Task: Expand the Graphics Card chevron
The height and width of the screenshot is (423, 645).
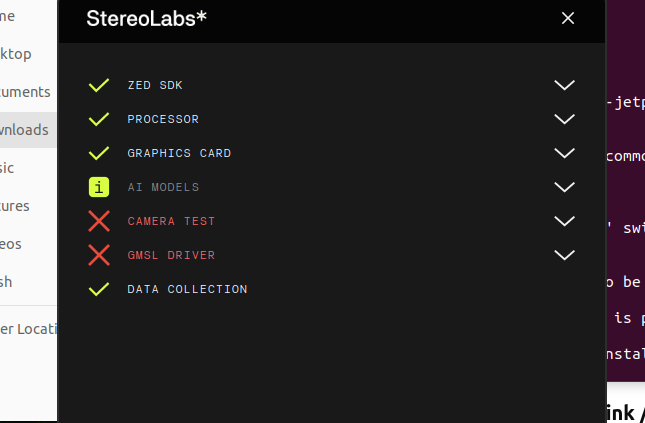Action: (x=565, y=153)
